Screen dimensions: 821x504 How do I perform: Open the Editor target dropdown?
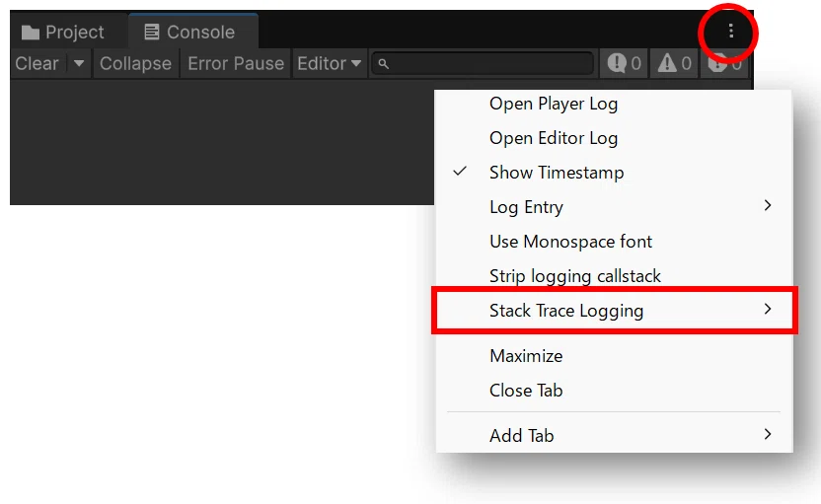tap(330, 63)
